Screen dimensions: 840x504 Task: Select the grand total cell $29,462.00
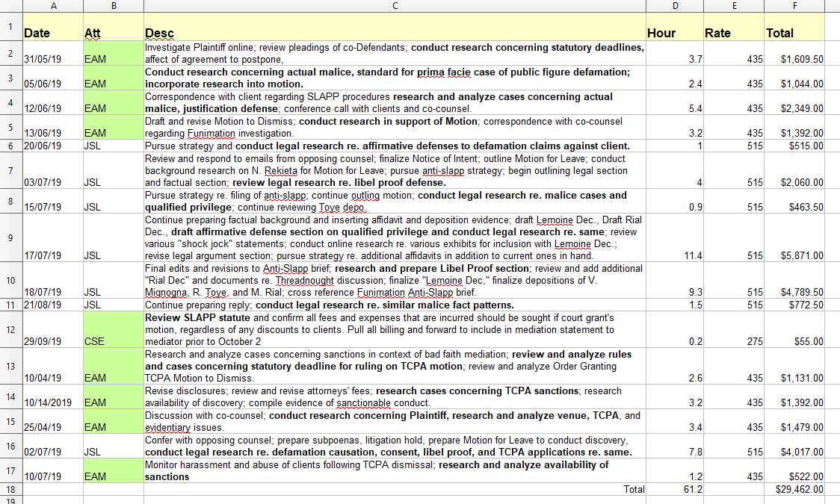(x=794, y=489)
